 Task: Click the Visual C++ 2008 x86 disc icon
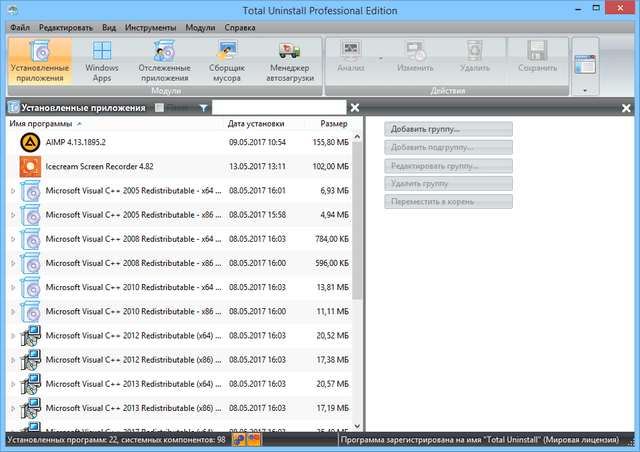[30, 263]
